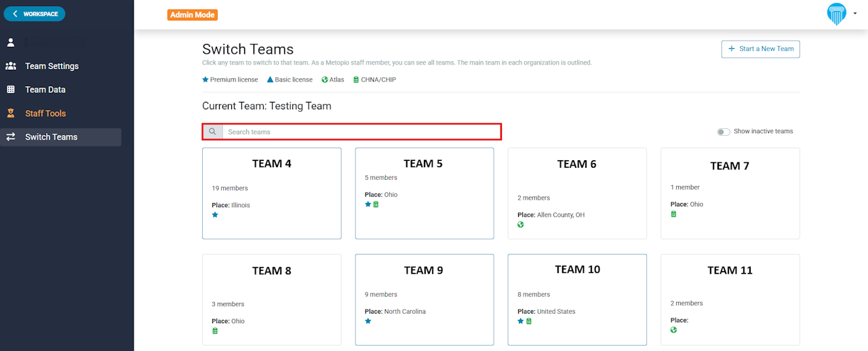
Task: Click the CHNA/CHIP clipboard icon on Team 7
Action: (673, 214)
